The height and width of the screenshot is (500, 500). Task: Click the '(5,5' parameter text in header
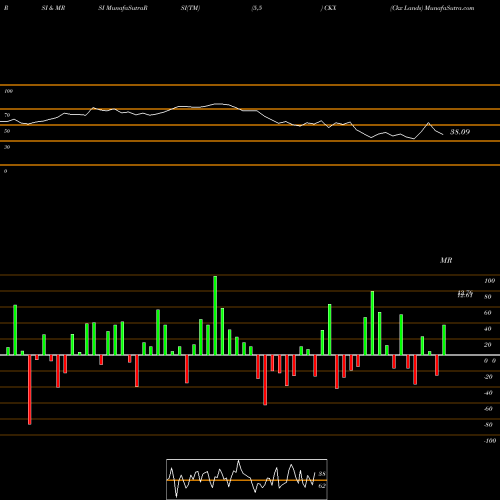257,8
